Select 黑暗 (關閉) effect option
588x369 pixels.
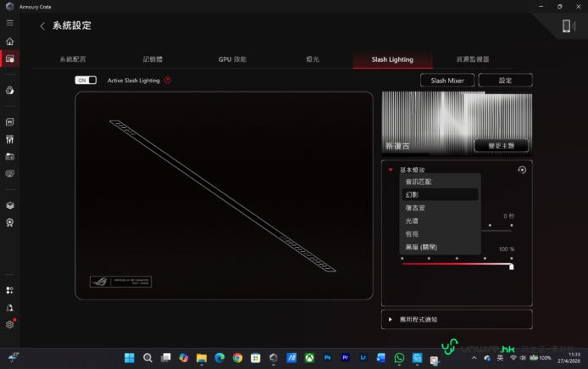click(x=441, y=247)
